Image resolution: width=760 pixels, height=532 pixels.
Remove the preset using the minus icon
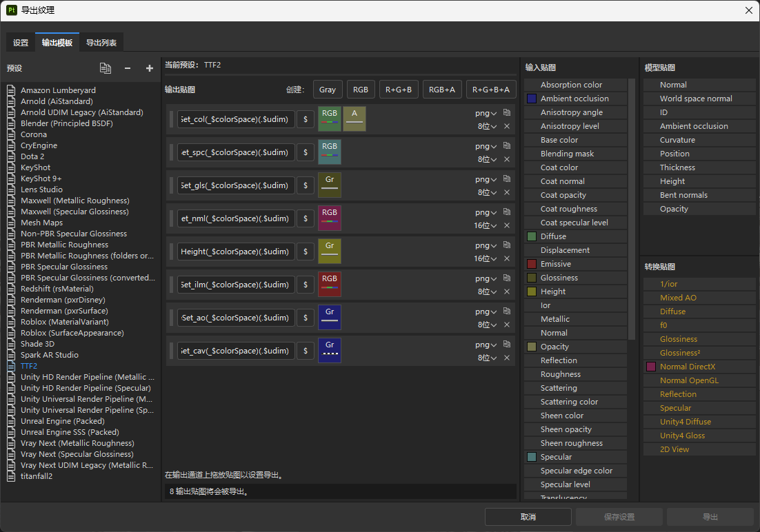pyautogui.click(x=128, y=68)
